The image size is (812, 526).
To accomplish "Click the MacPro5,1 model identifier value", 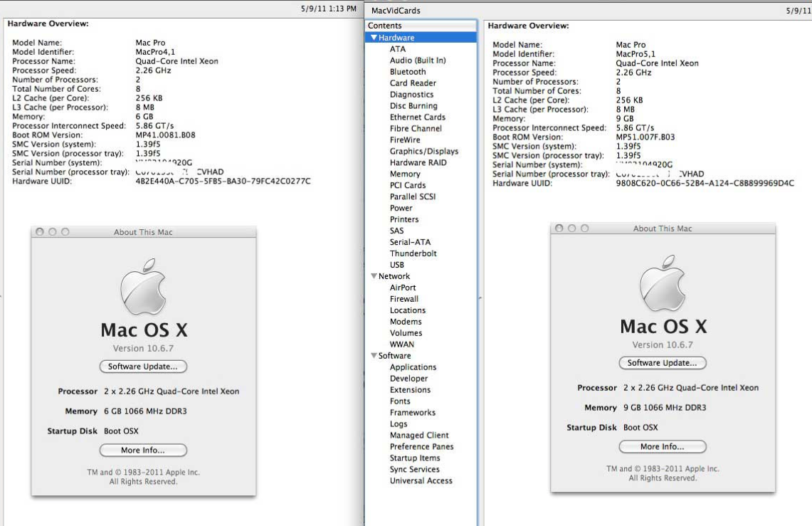I will [636, 54].
